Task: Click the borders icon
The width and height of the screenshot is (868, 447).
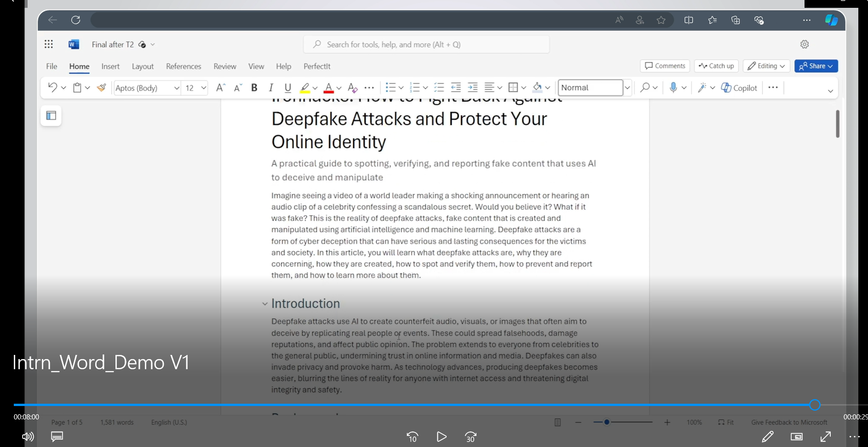Action: pyautogui.click(x=513, y=87)
